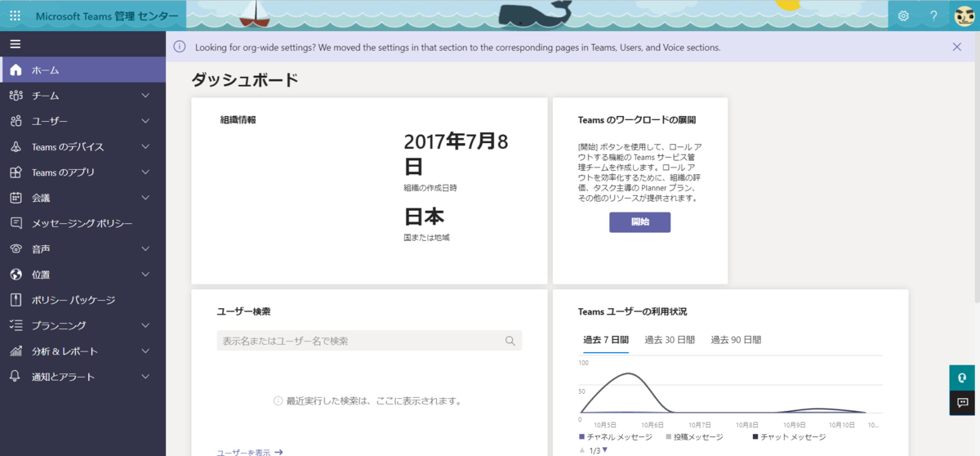The height and width of the screenshot is (456, 980).
Task: Open the user profile avatar
Action: pyautogui.click(x=964, y=16)
